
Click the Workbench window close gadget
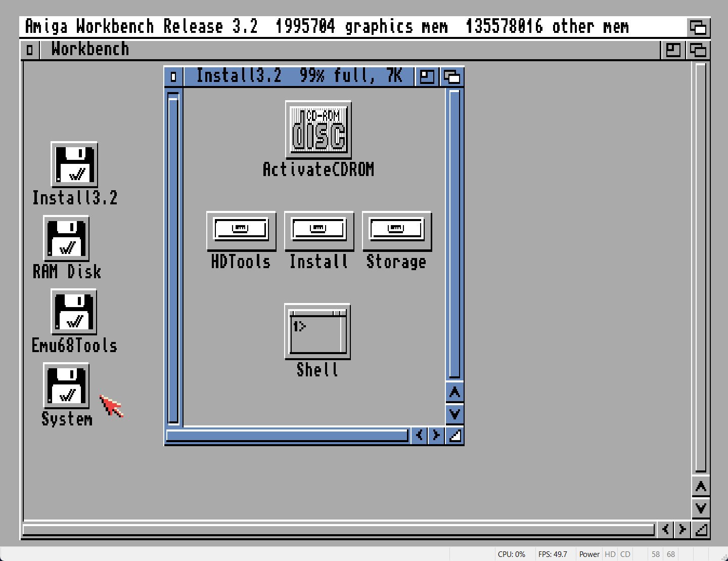click(x=30, y=50)
